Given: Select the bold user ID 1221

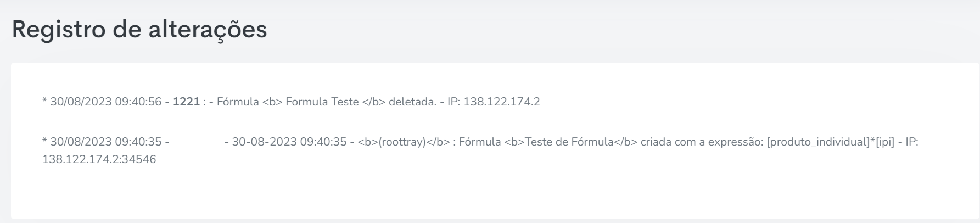Looking at the screenshot, I should point(186,102).
